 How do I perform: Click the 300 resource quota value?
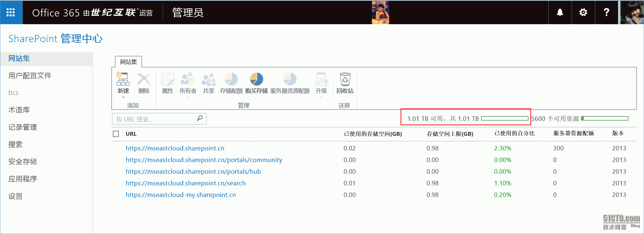(x=558, y=148)
